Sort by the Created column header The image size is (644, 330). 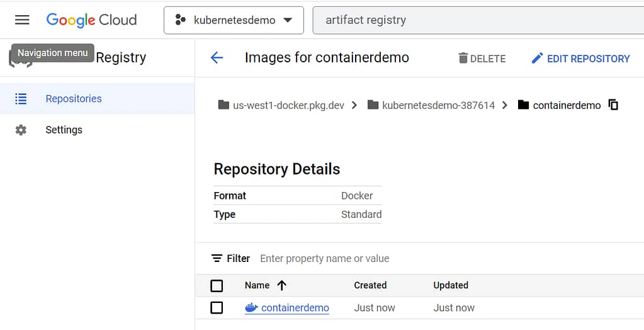click(370, 285)
